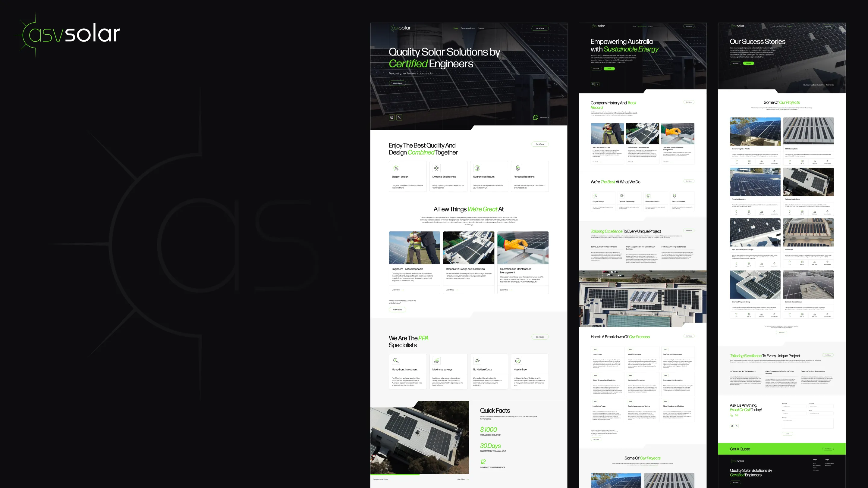Click the Guaranteed Return dollar icon
The width and height of the screenshot is (868, 488).
click(477, 168)
